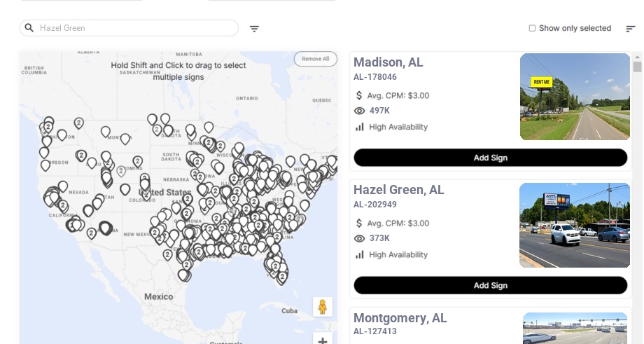Click the Hazel Green impressions eye icon
This screenshot has width=644, height=344.
(360, 238)
